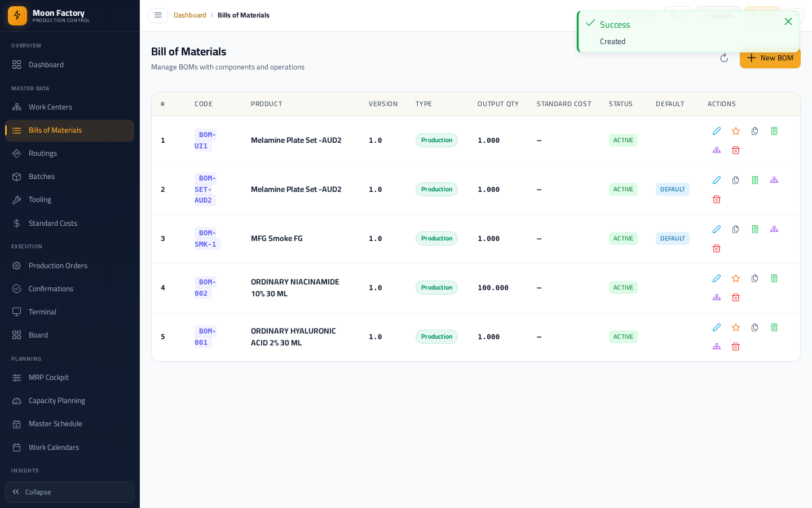Set BOM-UI1 as default using star icon
The width and height of the screenshot is (812, 508).
pos(736,131)
